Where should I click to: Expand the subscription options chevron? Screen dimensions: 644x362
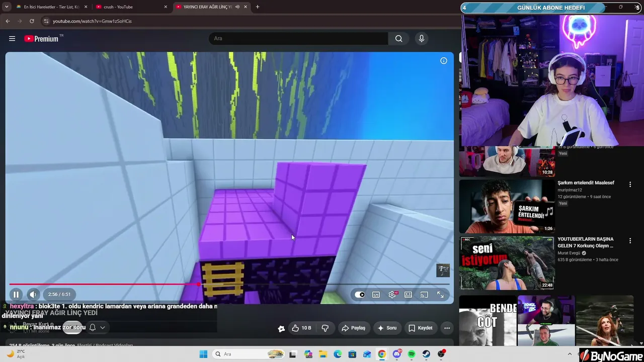103,327
